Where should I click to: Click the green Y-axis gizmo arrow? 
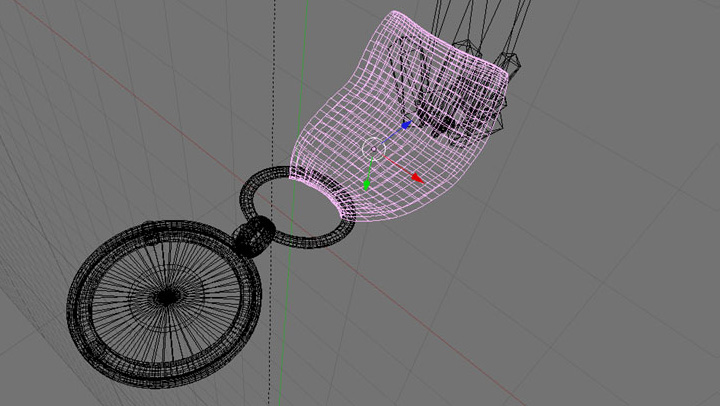pyautogui.click(x=366, y=184)
